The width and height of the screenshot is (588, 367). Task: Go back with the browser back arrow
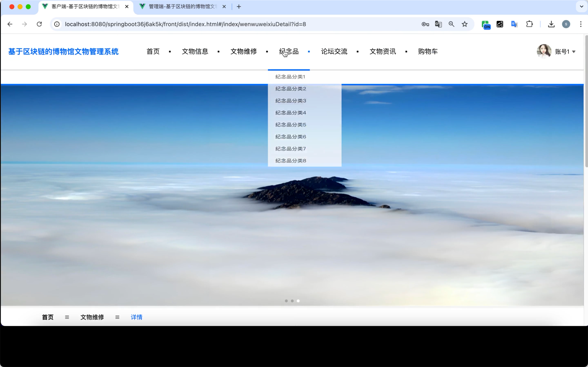(10, 24)
